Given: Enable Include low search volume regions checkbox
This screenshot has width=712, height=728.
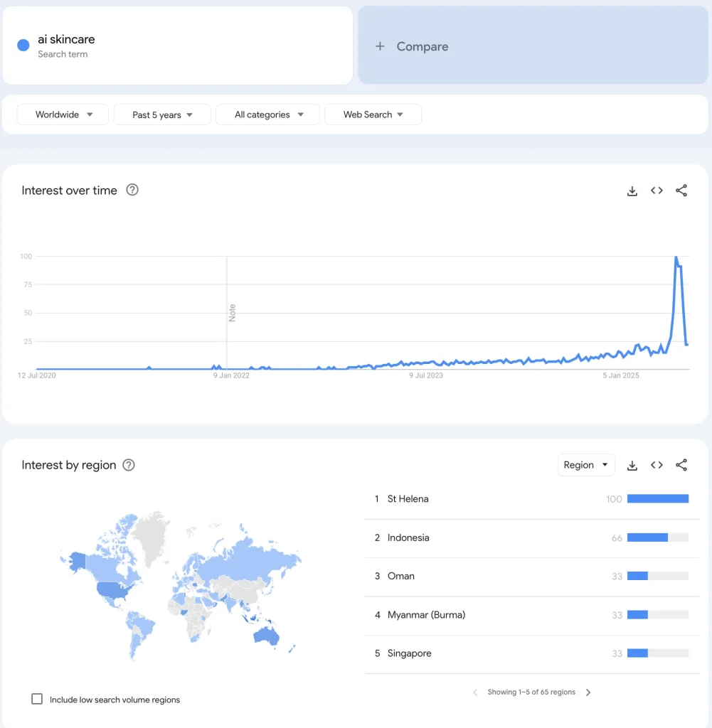Looking at the screenshot, I should tap(37, 699).
